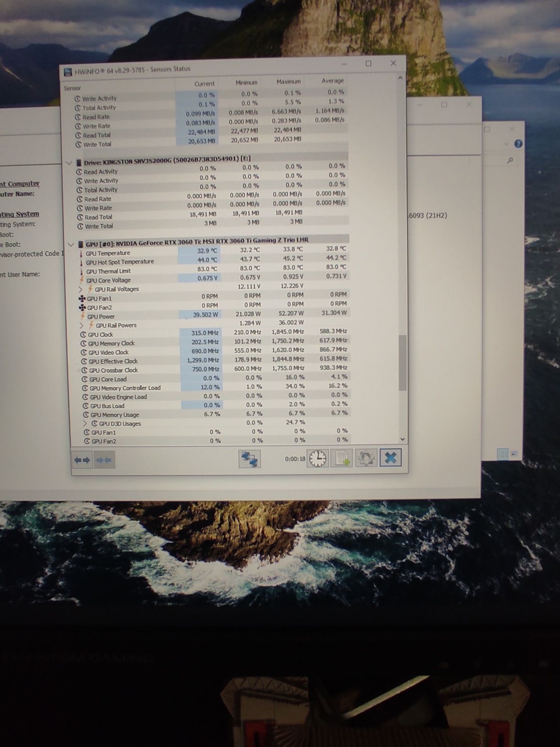Maximize the HWiNFO Sensors Status window
Image resolution: width=560 pixels, height=747 pixels.
tap(368, 63)
